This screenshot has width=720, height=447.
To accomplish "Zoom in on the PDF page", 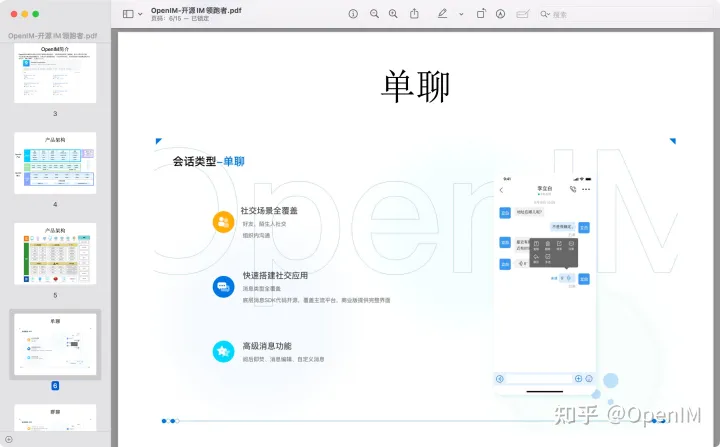I will point(393,14).
